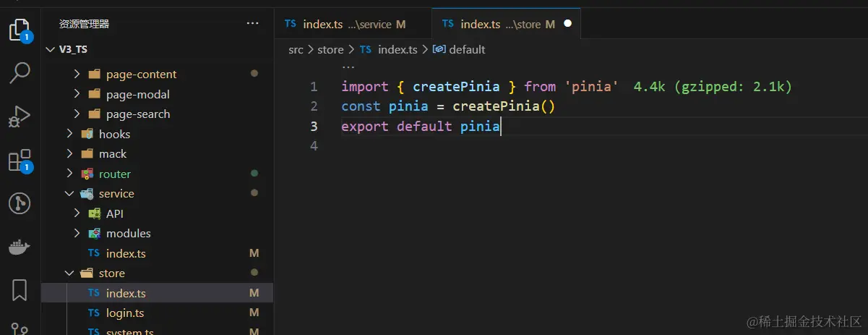Open Run and Debug view
The width and height of the screenshot is (868, 335).
tap(20, 116)
